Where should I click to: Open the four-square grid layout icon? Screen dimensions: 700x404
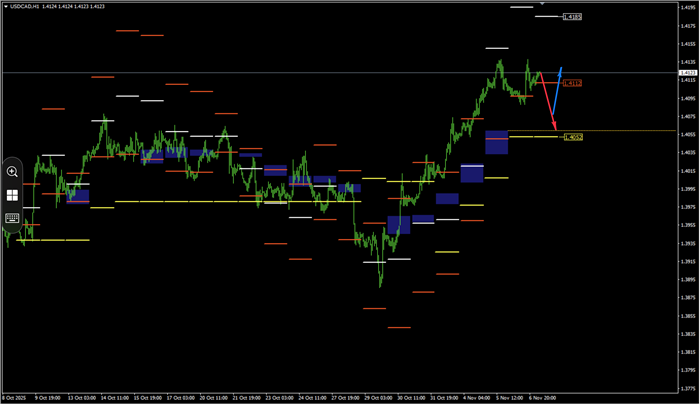pyautogui.click(x=13, y=195)
